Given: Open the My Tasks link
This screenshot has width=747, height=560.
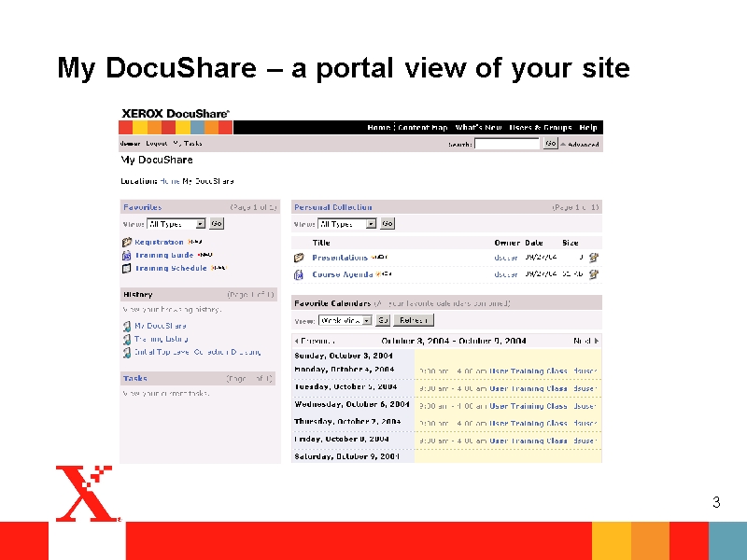Looking at the screenshot, I should (188, 144).
